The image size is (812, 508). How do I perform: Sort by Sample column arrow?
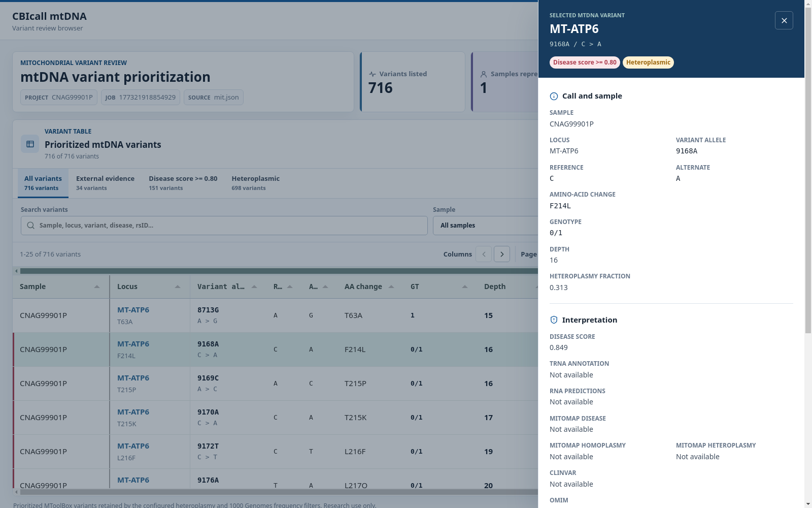click(x=97, y=287)
